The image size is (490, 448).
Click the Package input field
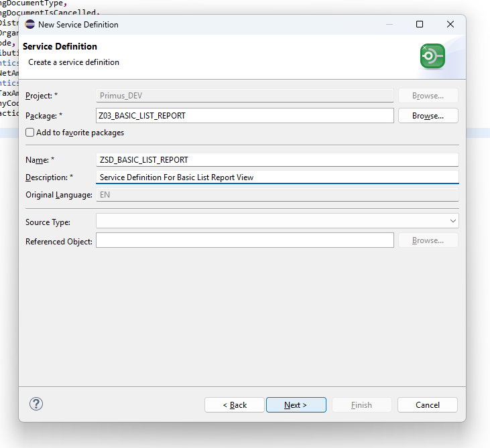pyautogui.click(x=245, y=115)
